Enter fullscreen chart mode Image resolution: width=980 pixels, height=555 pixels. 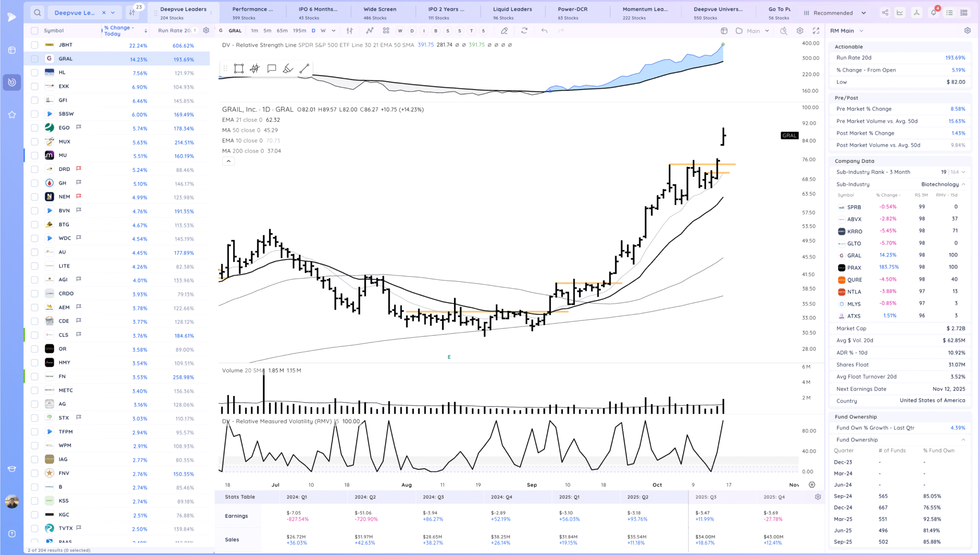[x=816, y=31]
